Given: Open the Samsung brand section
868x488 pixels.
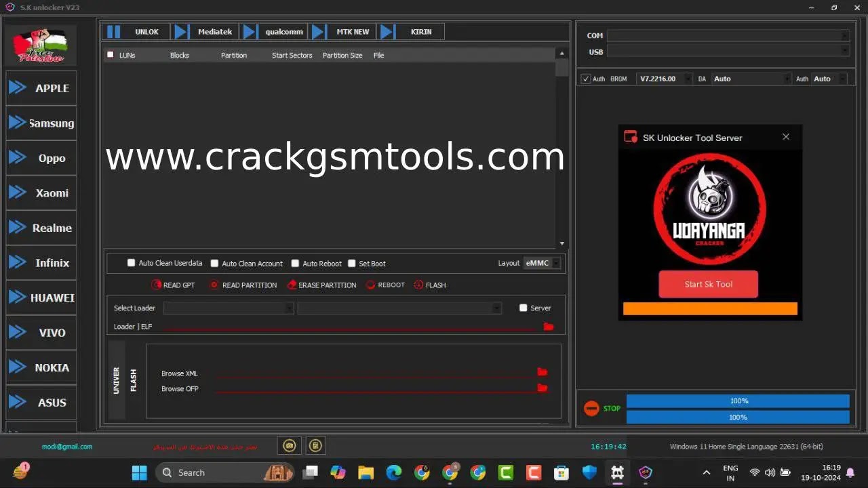Looking at the screenshot, I should [41, 123].
